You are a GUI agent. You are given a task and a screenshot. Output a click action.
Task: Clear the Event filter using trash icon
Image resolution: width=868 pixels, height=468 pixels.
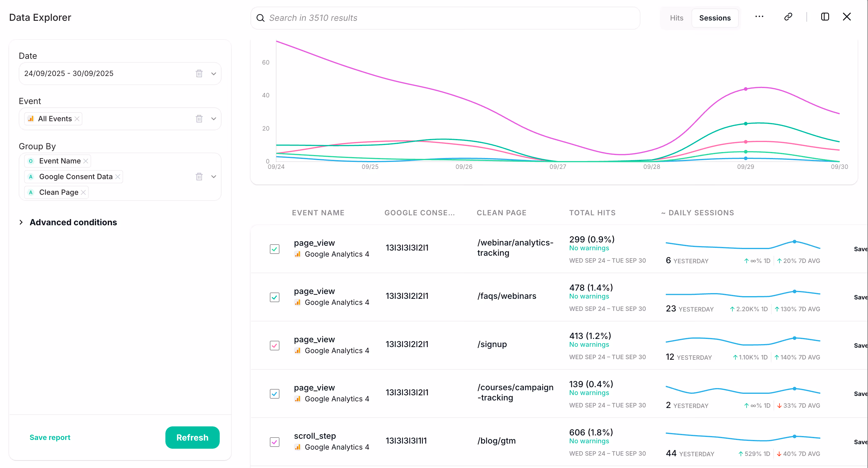point(199,119)
